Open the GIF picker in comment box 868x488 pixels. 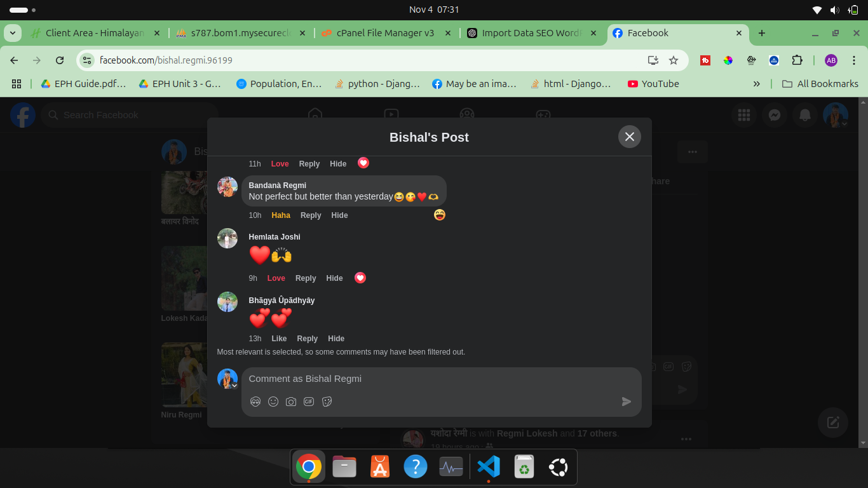(309, 402)
